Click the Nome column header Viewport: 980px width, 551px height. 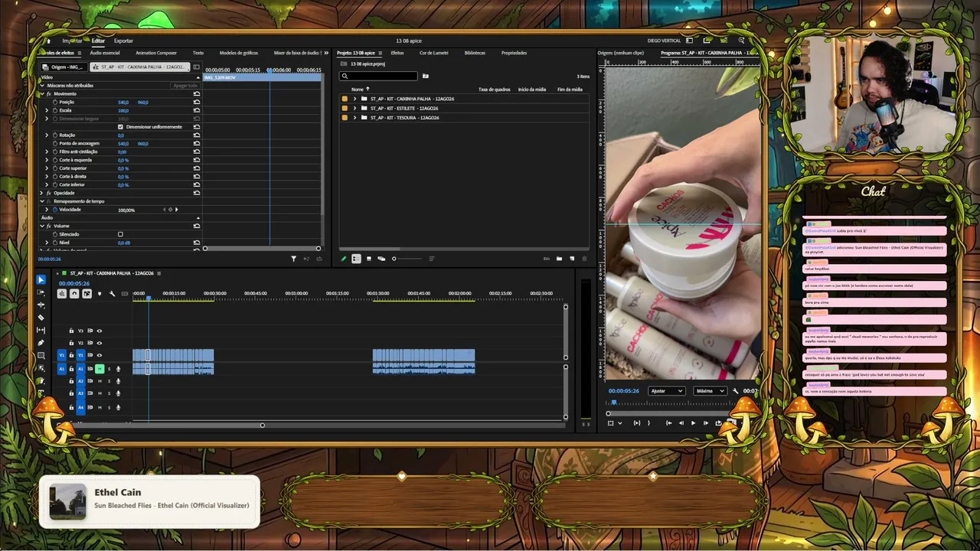tap(358, 90)
